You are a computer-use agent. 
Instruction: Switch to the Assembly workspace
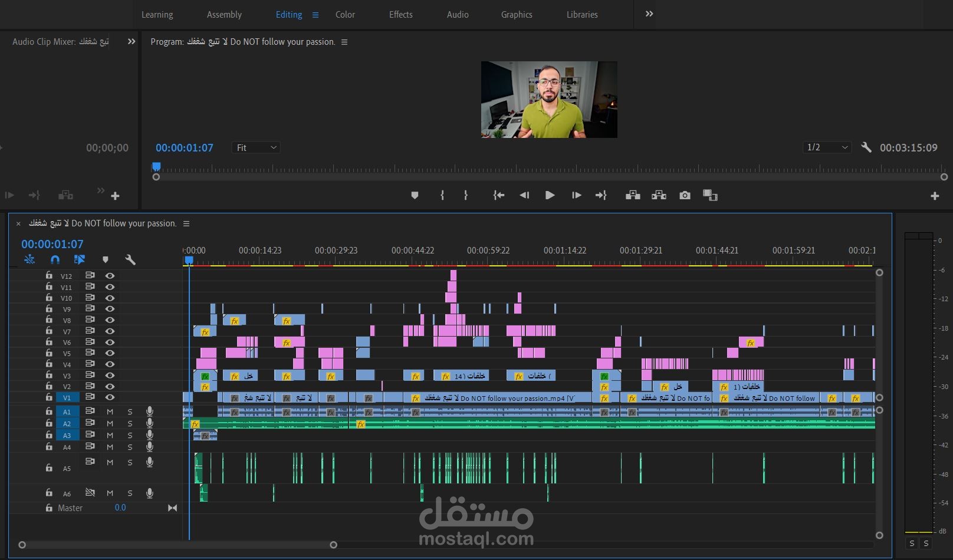tap(224, 15)
